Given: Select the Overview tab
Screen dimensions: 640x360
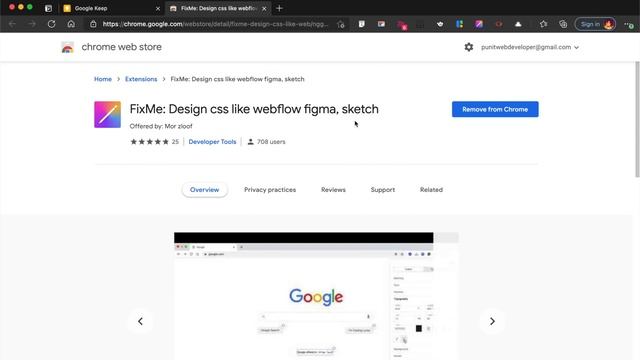Looking at the screenshot, I should click(204, 190).
